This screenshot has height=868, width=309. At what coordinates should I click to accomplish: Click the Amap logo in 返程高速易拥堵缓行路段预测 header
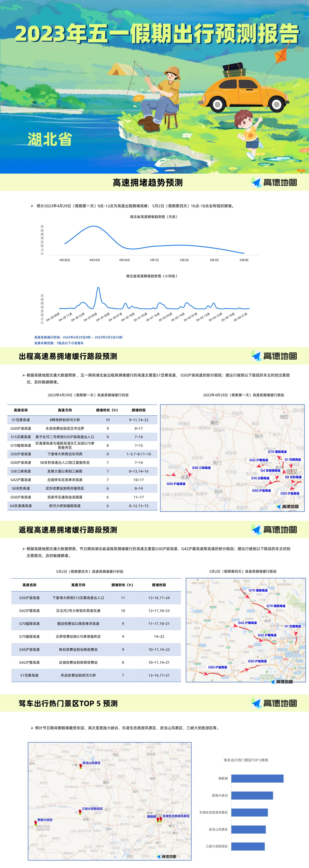pyautogui.click(x=274, y=529)
